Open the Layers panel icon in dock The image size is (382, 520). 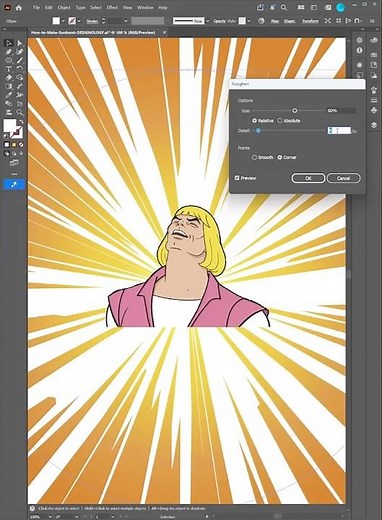pyautogui.click(x=374, y=125)
